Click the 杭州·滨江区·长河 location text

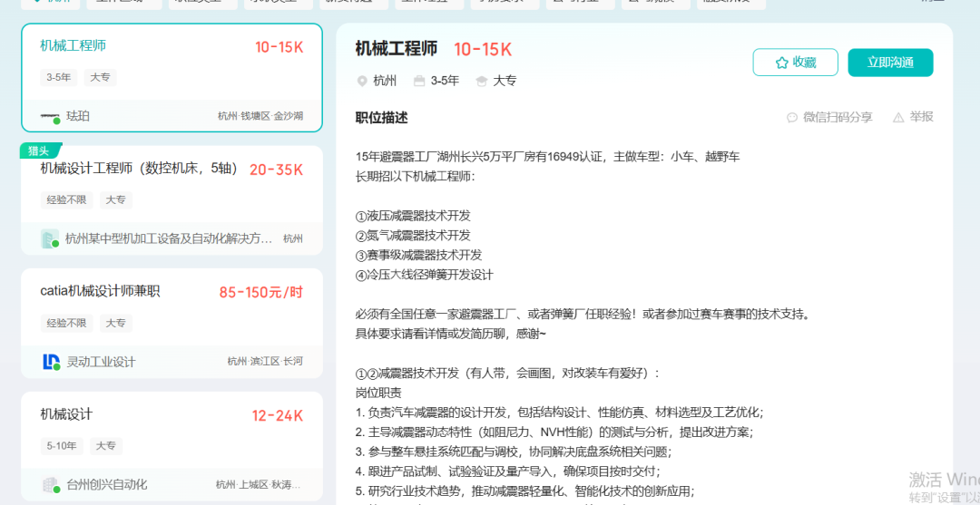coord(265,362)
